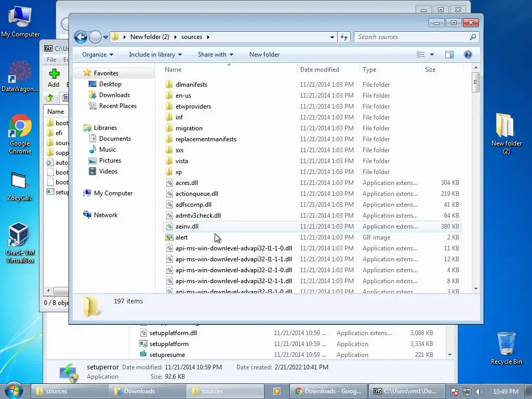Open the Share with dropdown
This screenshot has width=532, height=399.
tap(216, 55)
